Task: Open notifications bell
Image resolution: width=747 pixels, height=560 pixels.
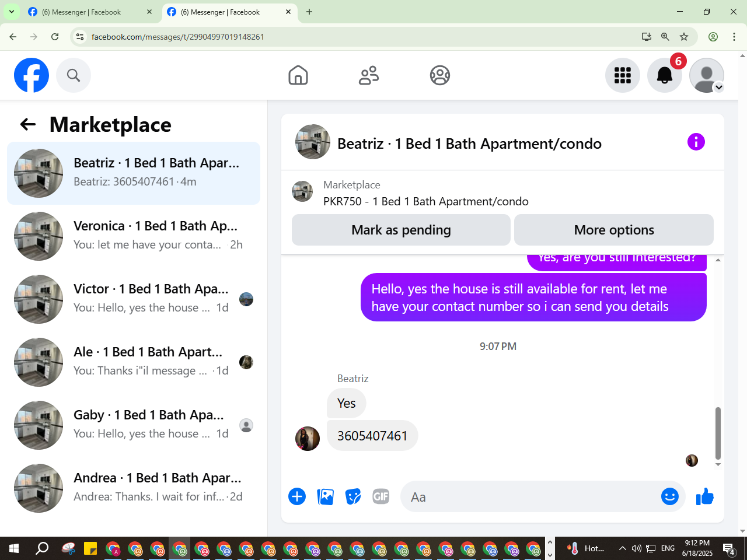Action: click(665, 75)
